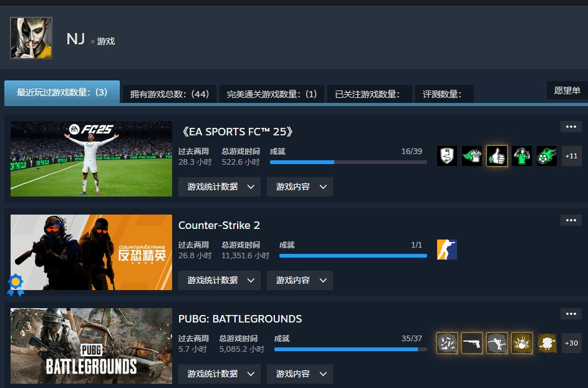Click the blue award ribbon badge icon
Screen dimensions: 588x388
tap(16, 286)
